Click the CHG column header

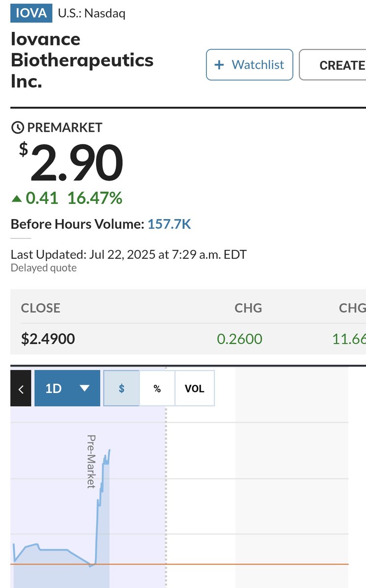tap(248, 308)
